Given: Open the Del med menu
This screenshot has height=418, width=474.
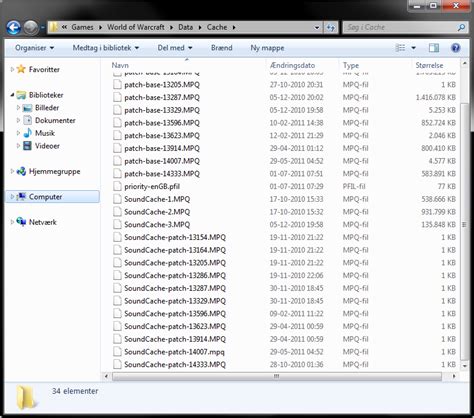Looking at the screenshot, I should coord(175,48).
